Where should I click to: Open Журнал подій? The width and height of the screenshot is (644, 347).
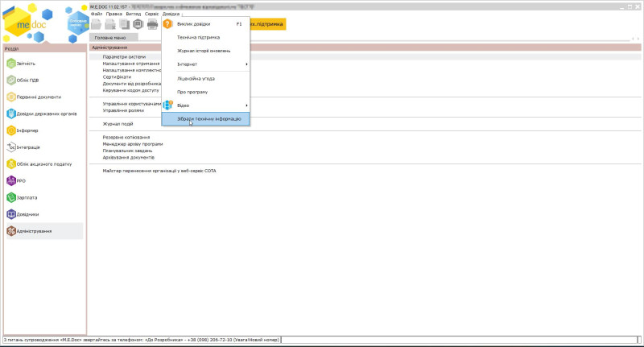point(118,124)
